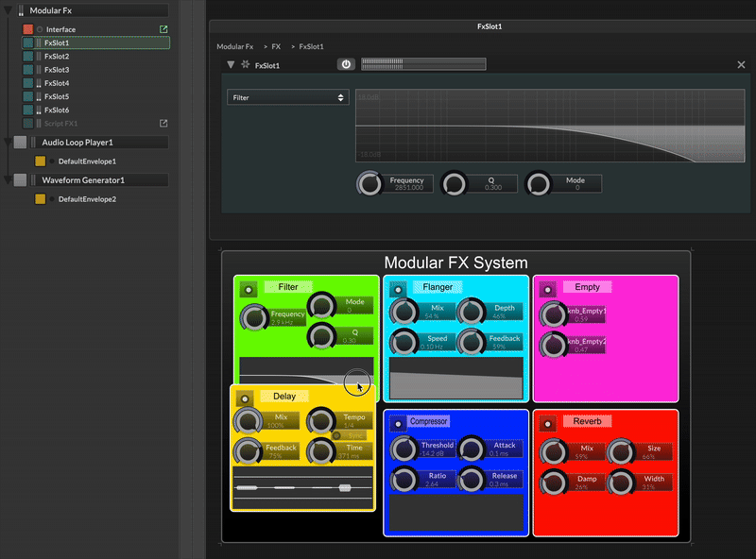756x559 pixels.
Task: Toggle the Reverb panel bypass button
Action: 547,424
